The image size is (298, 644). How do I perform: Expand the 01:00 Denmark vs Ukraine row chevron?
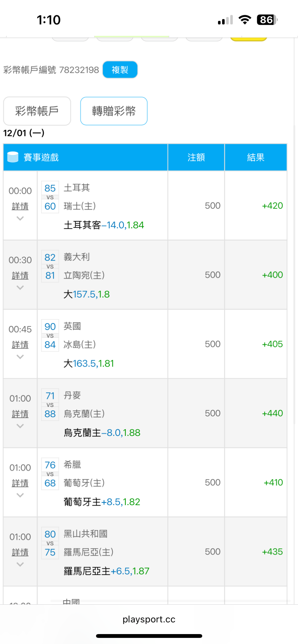[x=20, y=426]
